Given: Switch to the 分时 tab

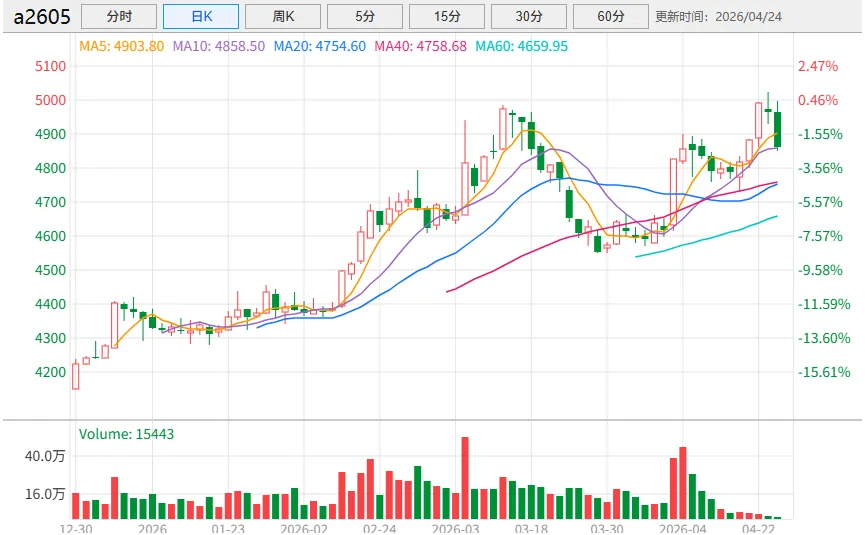Looking at the screenshot, I should coord(118,16).
